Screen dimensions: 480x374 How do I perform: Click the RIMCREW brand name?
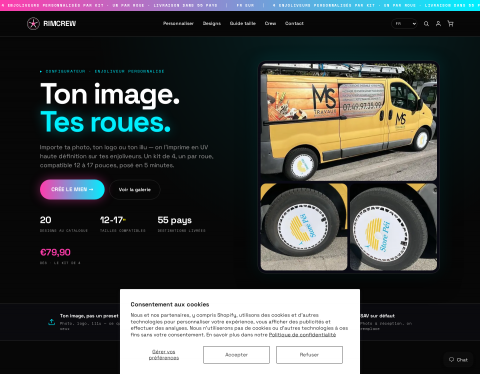click(60, 24)
